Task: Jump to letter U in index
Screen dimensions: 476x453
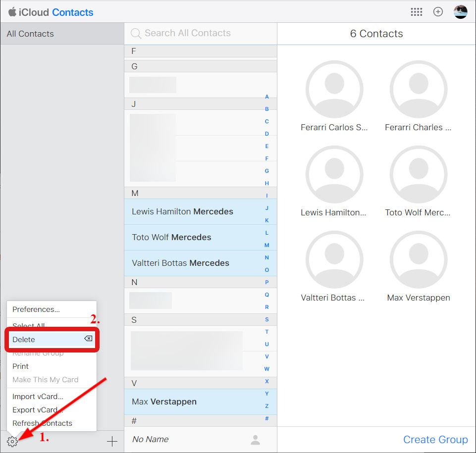Action: (x=267, y=345)
